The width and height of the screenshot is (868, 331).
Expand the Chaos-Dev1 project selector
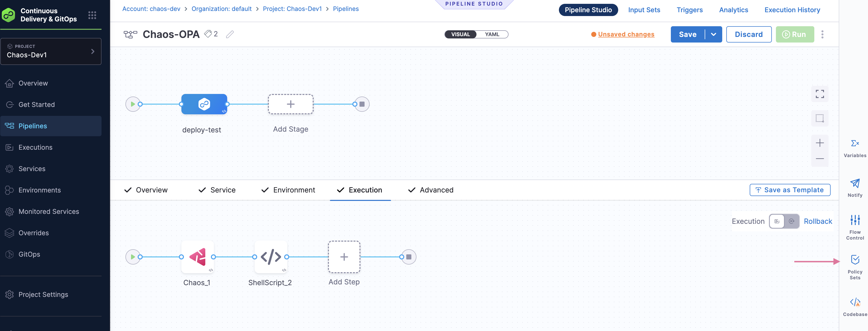coord(51,51)
